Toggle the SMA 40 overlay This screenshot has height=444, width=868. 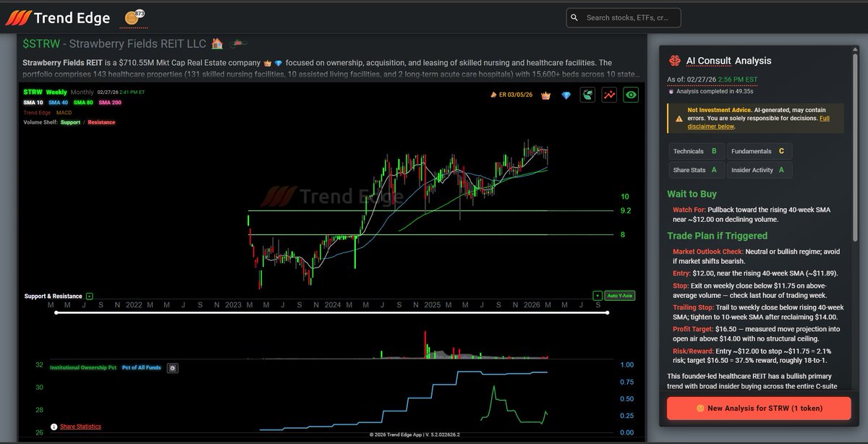click(x=58, y=103)
